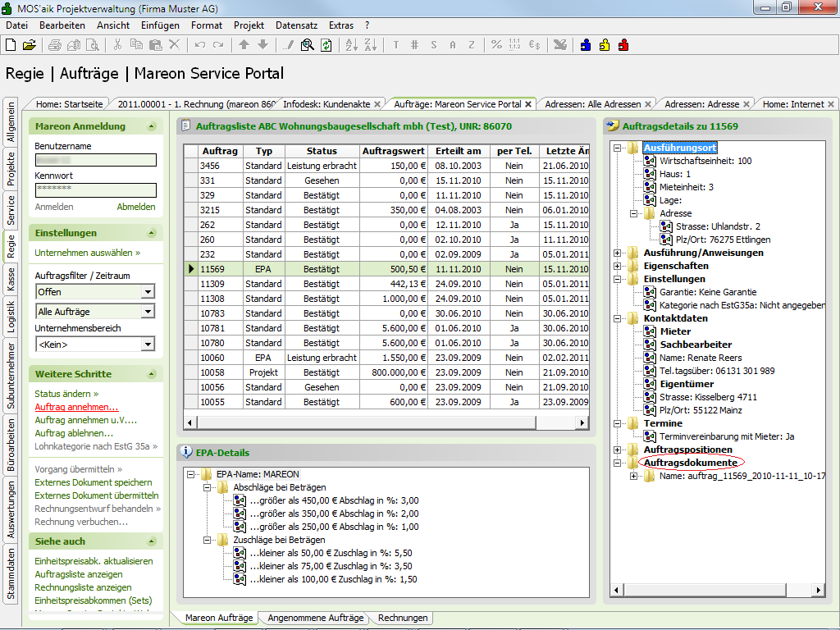Select order row 10058 Projekt
This screenshot has width=840, height=630.
coord(386,372)
